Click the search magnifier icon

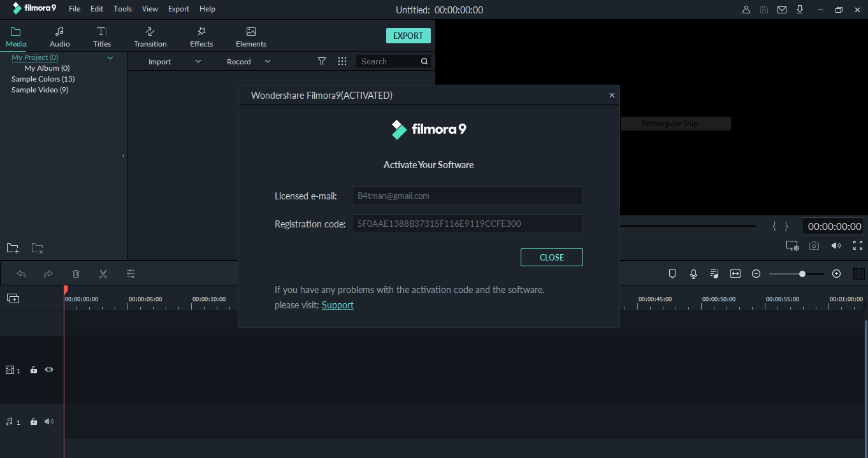click(424, 61)
